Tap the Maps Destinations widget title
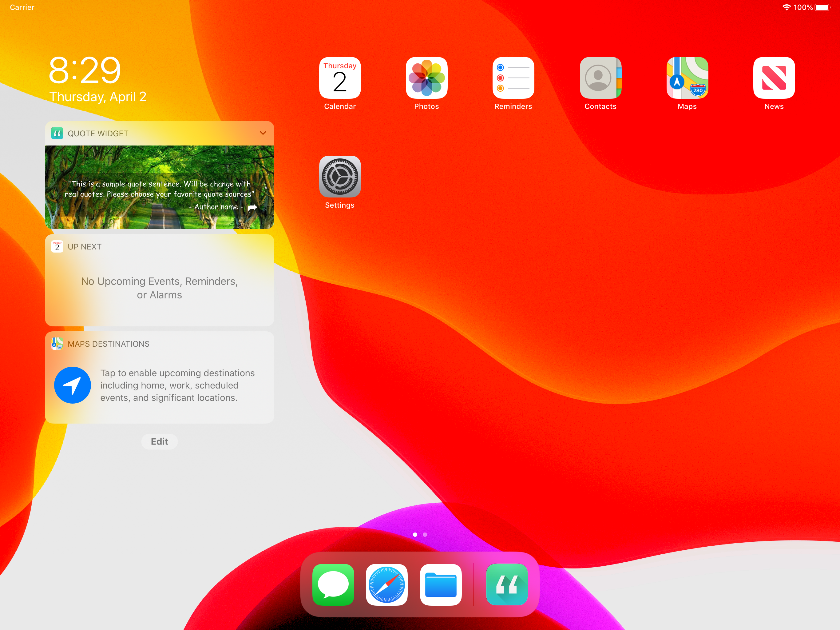This screenshot has height=630, width=840. tap(108, 344)
